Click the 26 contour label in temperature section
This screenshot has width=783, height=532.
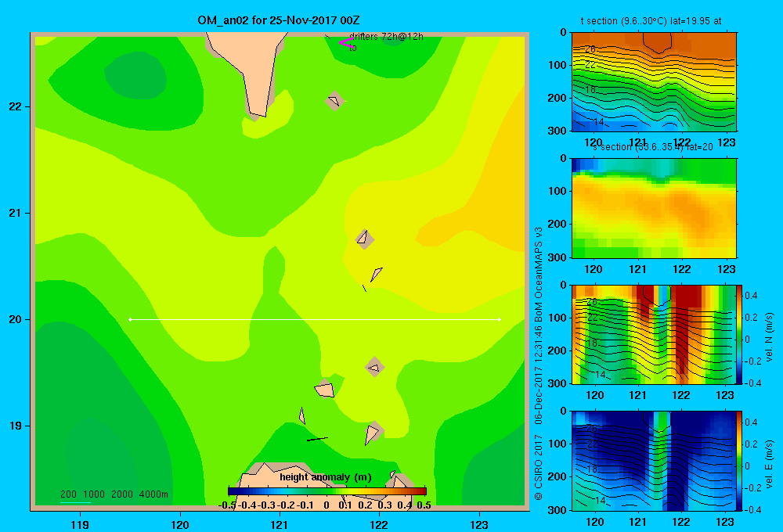click(x=590, y=49)
